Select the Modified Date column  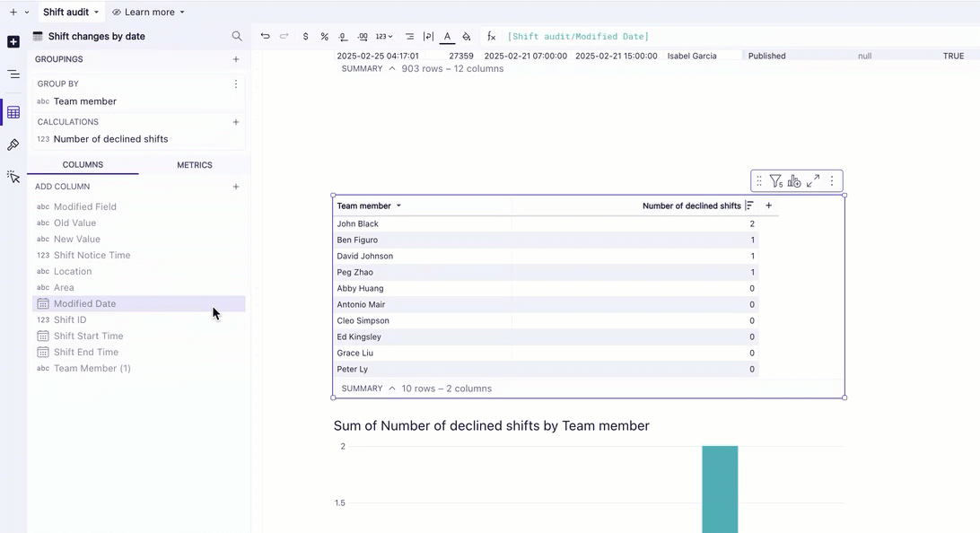click(139, 303)
